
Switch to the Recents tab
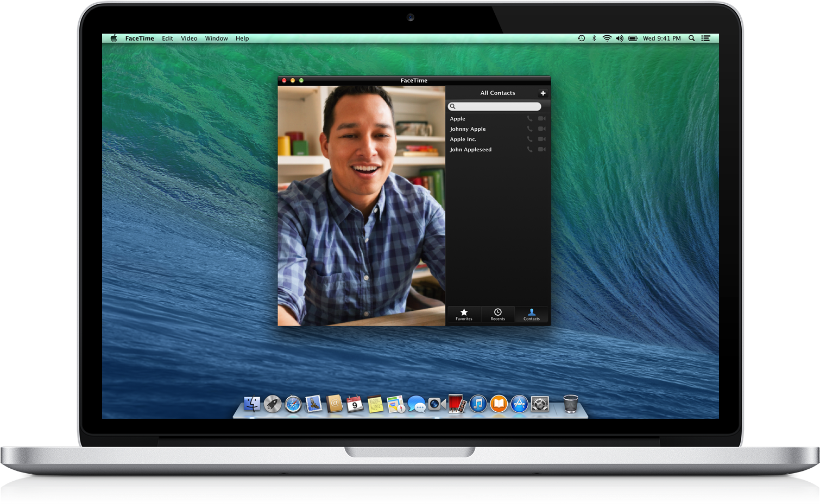tap(497, 314)
